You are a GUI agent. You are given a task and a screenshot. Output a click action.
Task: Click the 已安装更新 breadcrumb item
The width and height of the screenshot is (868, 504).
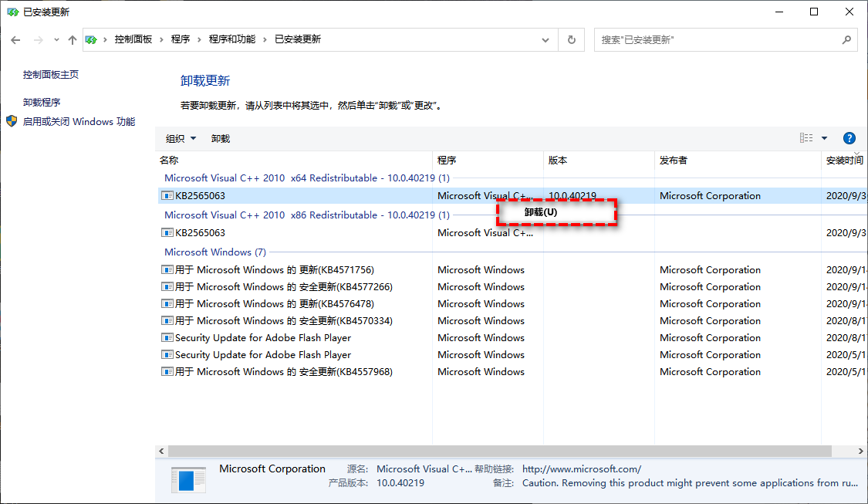(x=298, y=39)
